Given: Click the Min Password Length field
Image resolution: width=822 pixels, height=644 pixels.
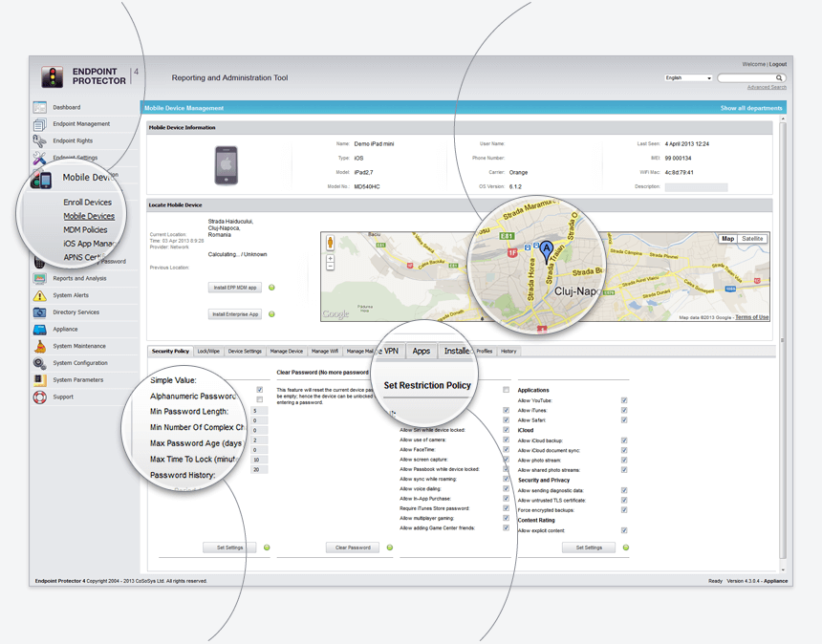Looking at the screenshot, I should pos(259,410).
